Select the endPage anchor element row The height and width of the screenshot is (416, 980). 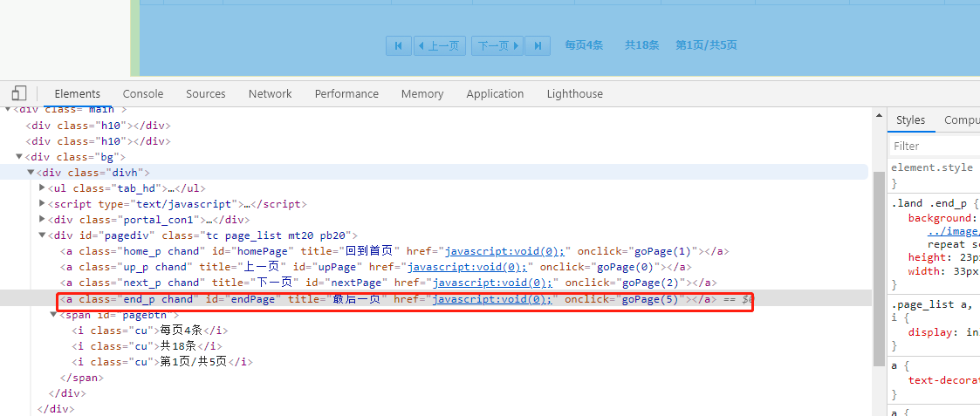(x=435, y=299)
